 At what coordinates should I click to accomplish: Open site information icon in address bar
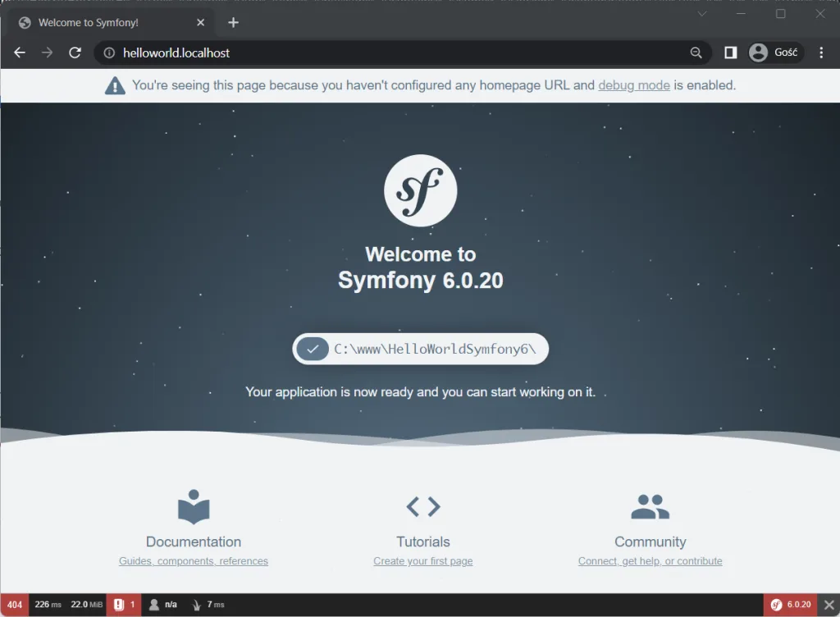click(x=109, y=53)
